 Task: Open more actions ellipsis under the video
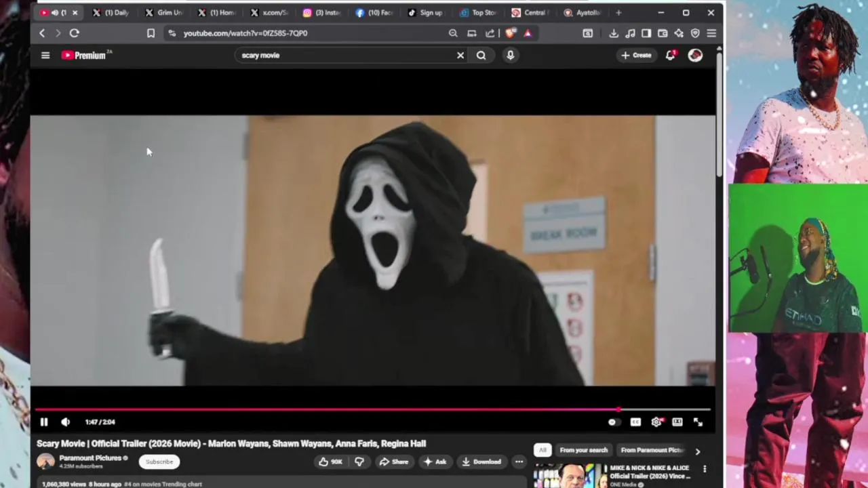(x=519, y=462)
